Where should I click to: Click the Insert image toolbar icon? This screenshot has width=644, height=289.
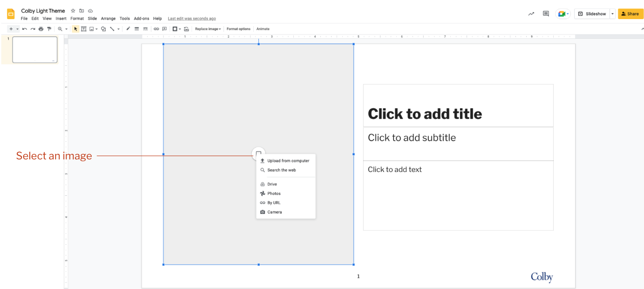point(91,29)
